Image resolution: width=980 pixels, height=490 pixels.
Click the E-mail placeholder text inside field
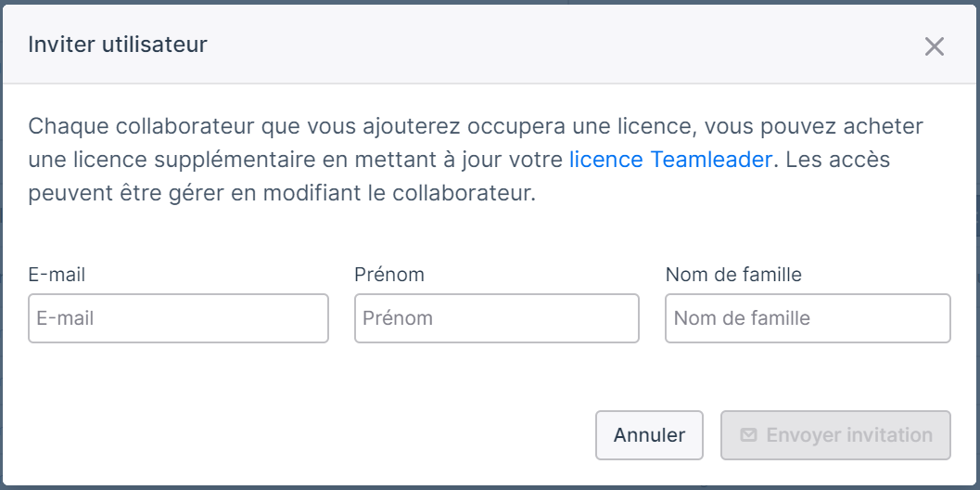tap(65, 318)
